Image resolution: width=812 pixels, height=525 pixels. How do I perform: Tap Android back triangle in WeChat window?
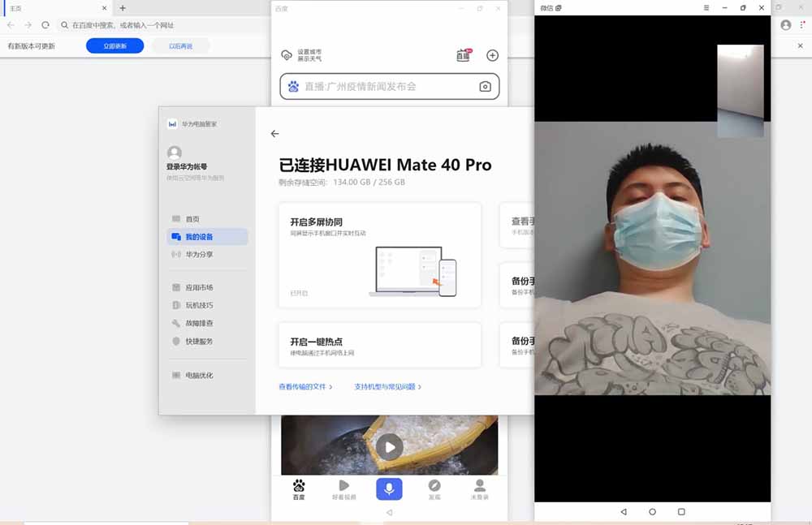pos(624,511)
